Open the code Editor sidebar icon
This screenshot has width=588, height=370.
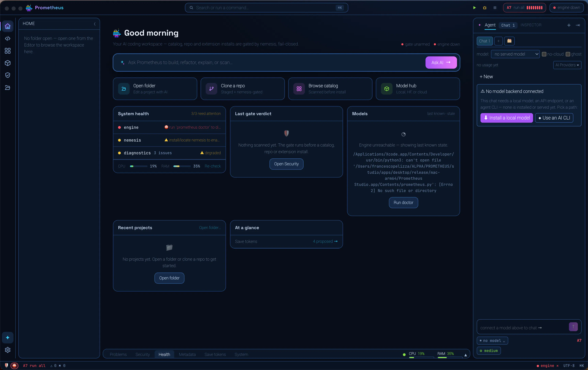click(7, 38)
